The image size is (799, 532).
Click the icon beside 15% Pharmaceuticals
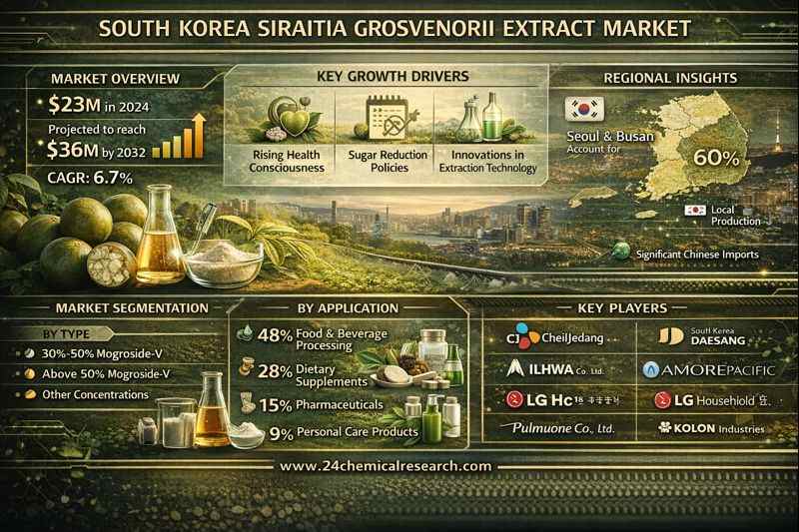[248, 402]
